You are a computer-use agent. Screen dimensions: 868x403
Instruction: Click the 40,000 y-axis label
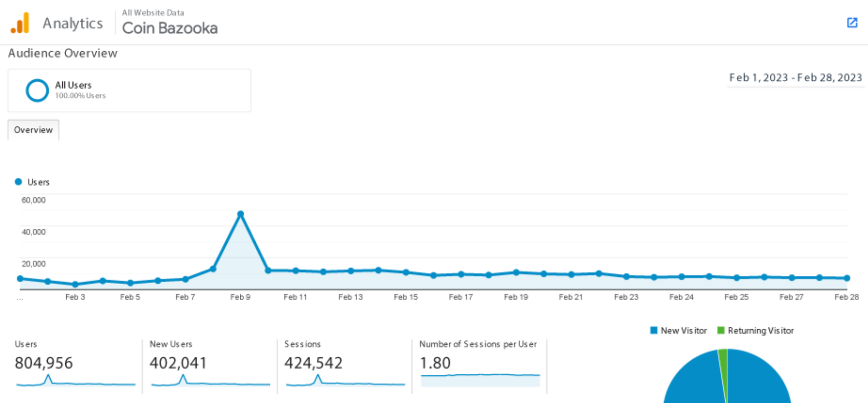point(34,232)
